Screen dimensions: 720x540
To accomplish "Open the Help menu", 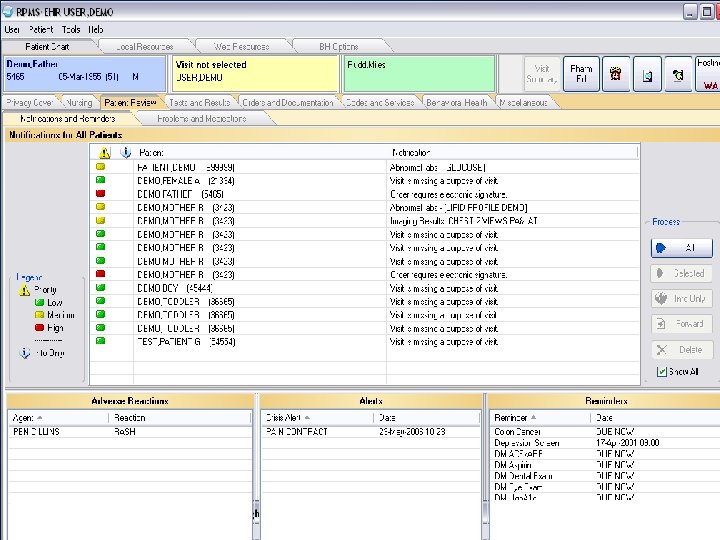I will coord(96,30).
